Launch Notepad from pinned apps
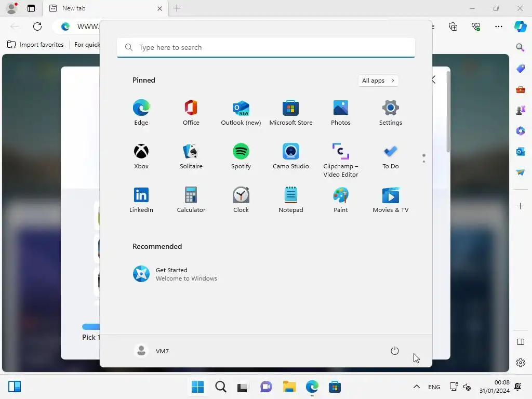Viewport: 532px width, 399px height. [291, 200]
